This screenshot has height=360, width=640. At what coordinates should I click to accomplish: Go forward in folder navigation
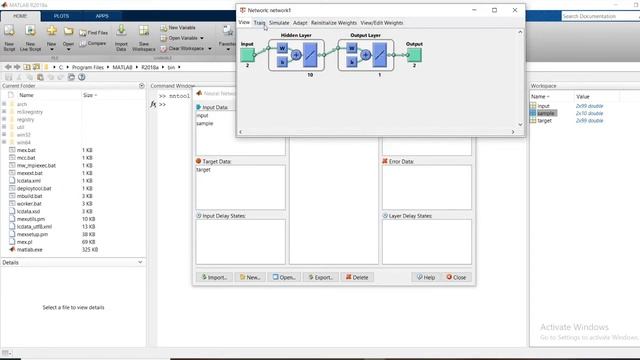point(17,67)
